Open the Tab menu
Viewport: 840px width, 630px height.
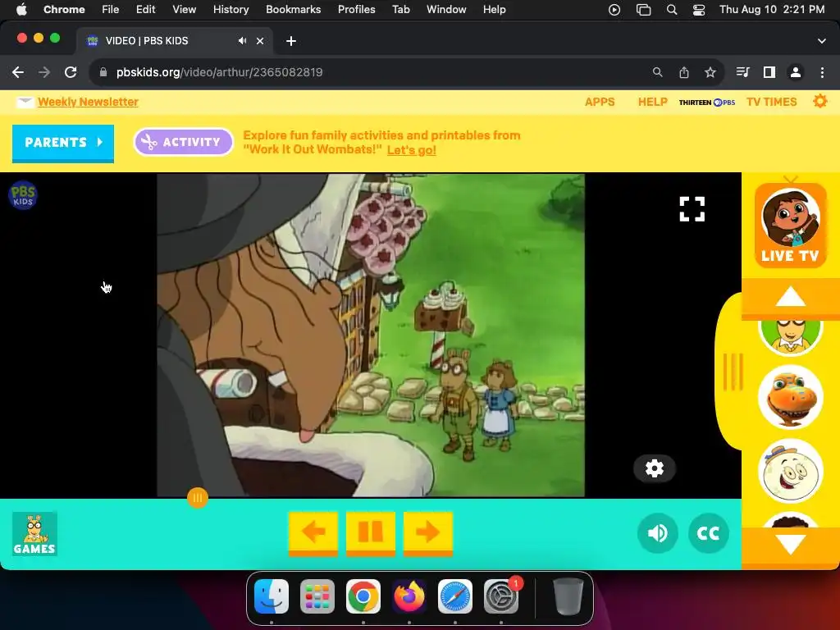400,9
